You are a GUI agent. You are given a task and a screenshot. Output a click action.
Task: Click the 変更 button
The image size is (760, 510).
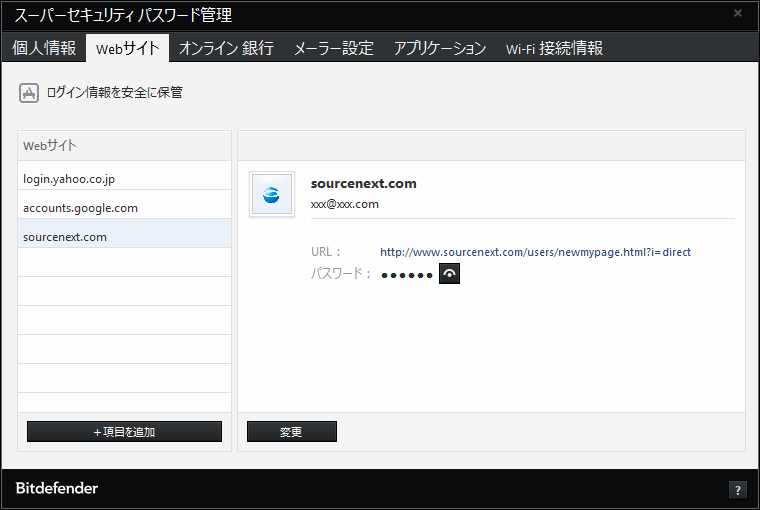point(292,431)
